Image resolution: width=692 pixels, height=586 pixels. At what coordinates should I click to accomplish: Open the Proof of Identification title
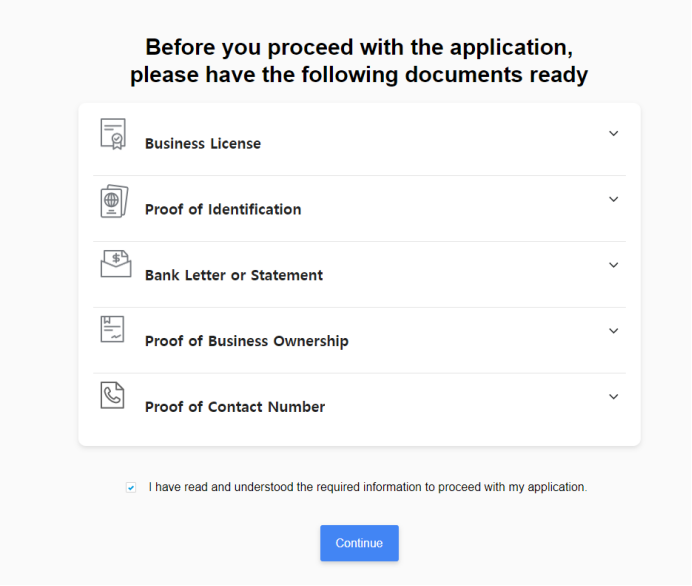point(223,209)
